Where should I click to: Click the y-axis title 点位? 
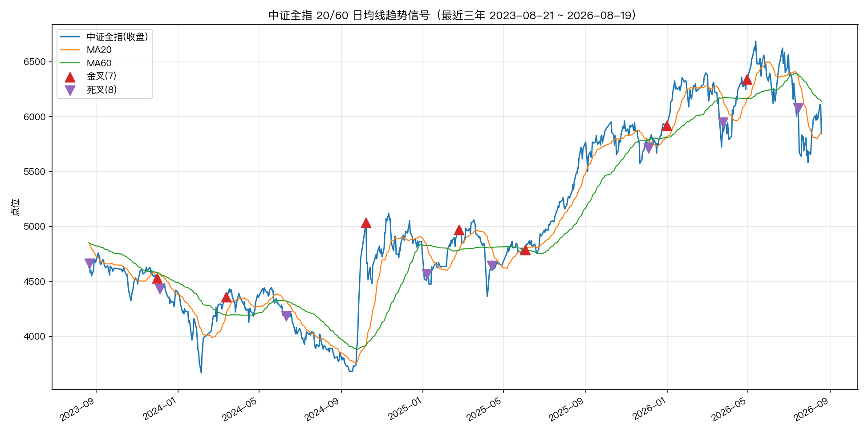pyautogui.click(x=15, y=207)
